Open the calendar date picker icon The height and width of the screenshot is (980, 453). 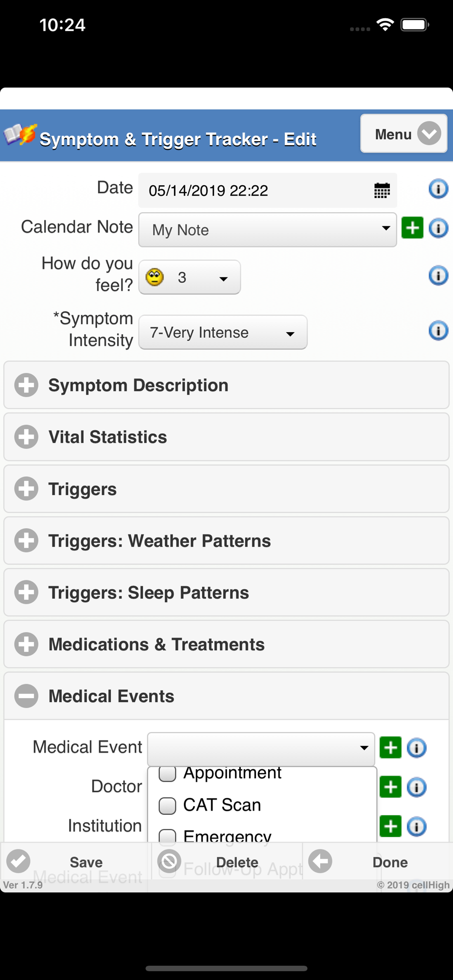point(382,190)
